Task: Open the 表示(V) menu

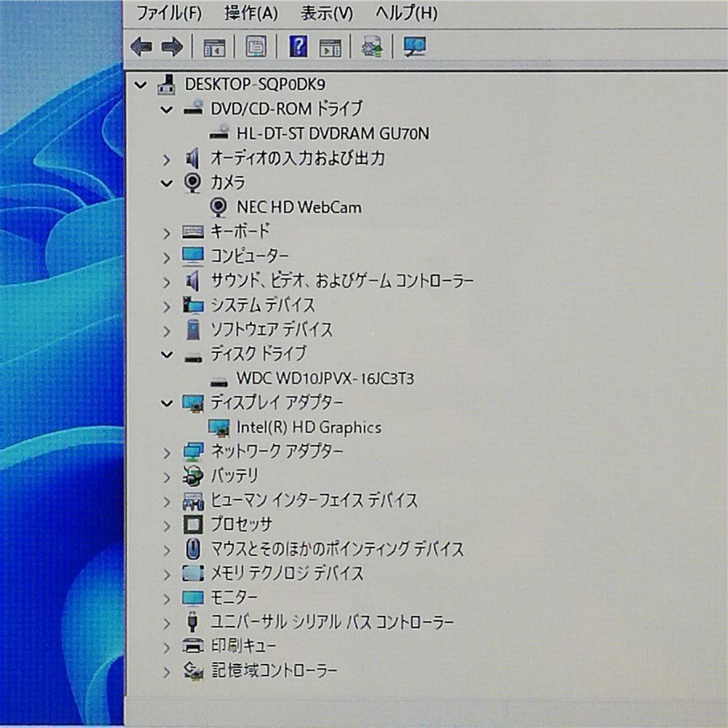Action: click(x=326, y=13)
